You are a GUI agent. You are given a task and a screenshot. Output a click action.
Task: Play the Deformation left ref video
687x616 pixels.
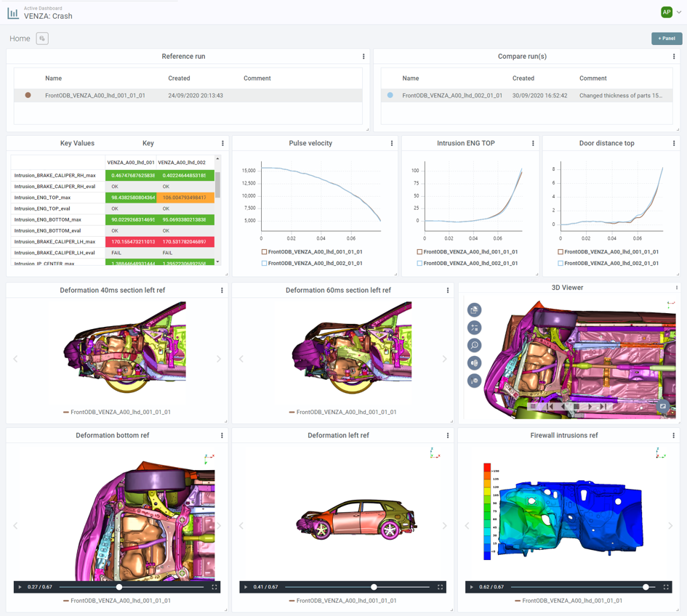[246, 587]
